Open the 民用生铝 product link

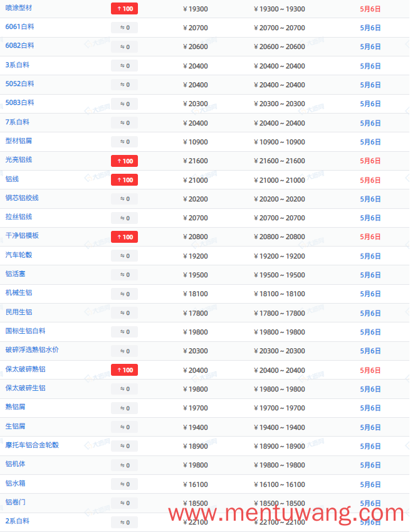(x=19, y=312)
